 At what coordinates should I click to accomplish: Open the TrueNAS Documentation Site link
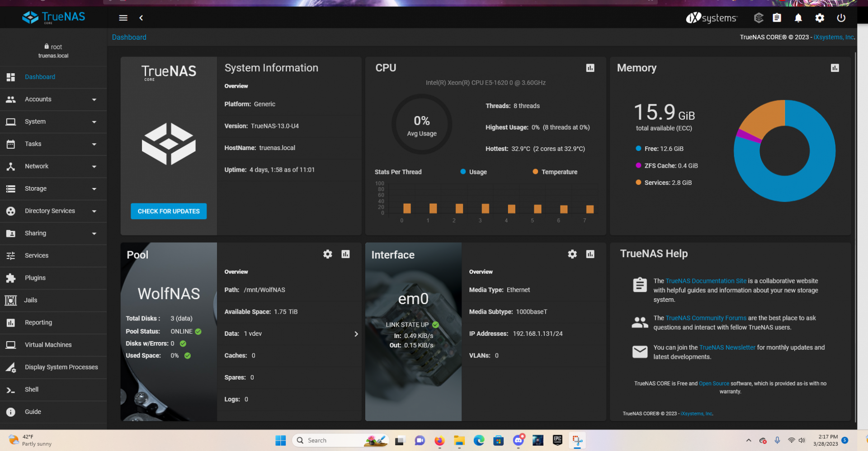tap(706, 281)
